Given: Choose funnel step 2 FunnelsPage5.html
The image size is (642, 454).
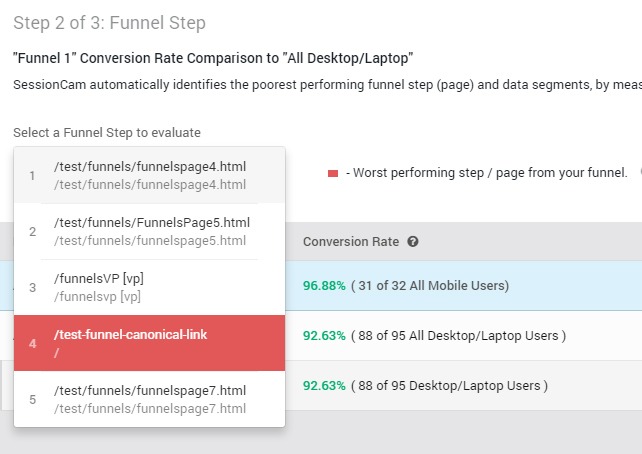Looking at the screenshot, I should coord(149,231).
